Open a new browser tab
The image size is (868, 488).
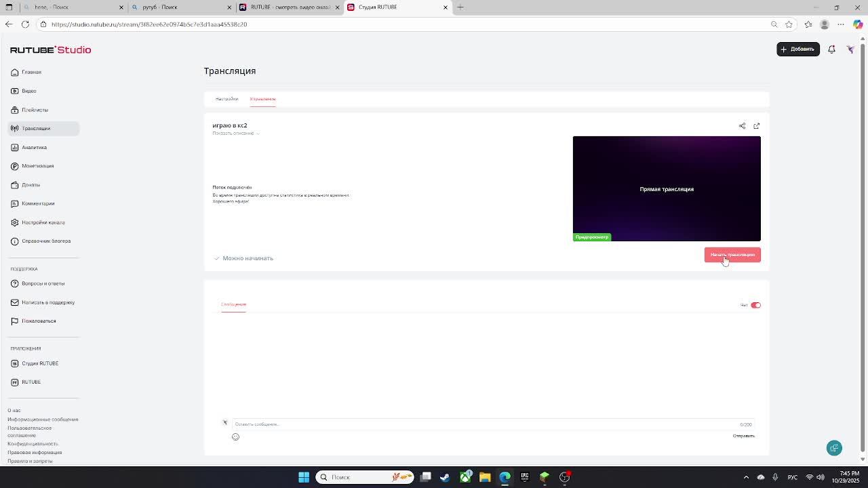[460, 7]
